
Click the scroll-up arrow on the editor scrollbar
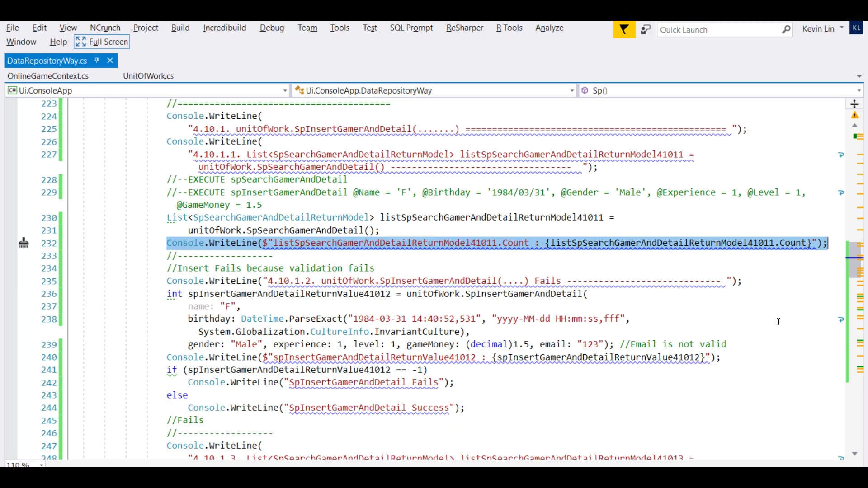pyautogui.click(x=855, y=126)
